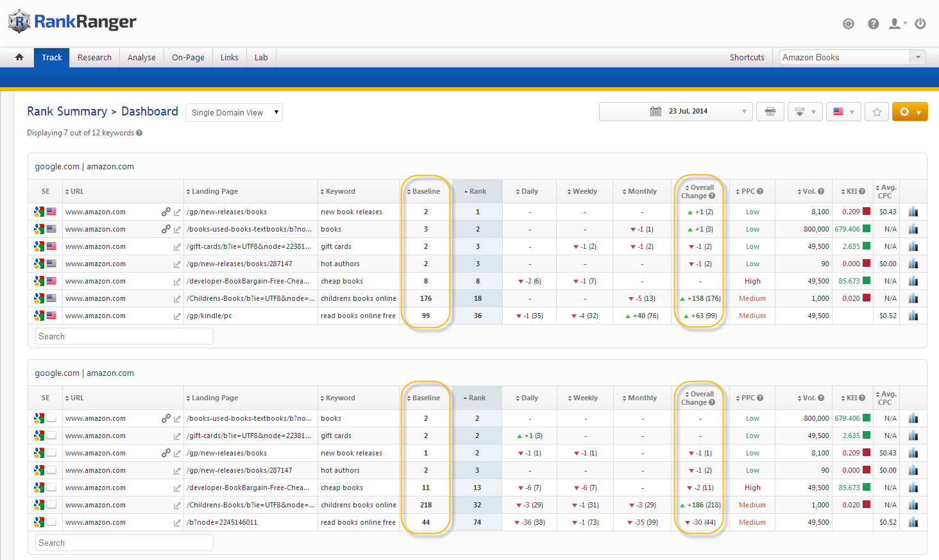939x560 pixels.
Task: Click green KEI swatch in books row
Action: [x=867, y=229]
